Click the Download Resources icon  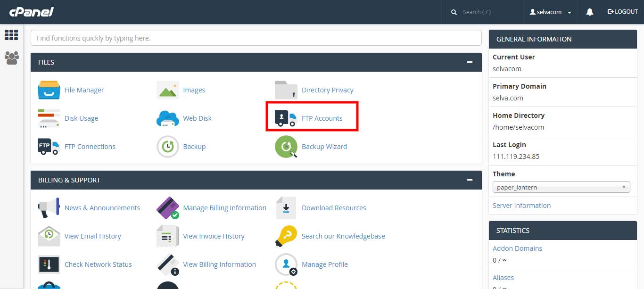pyautogui.click(x=286, y=208)
